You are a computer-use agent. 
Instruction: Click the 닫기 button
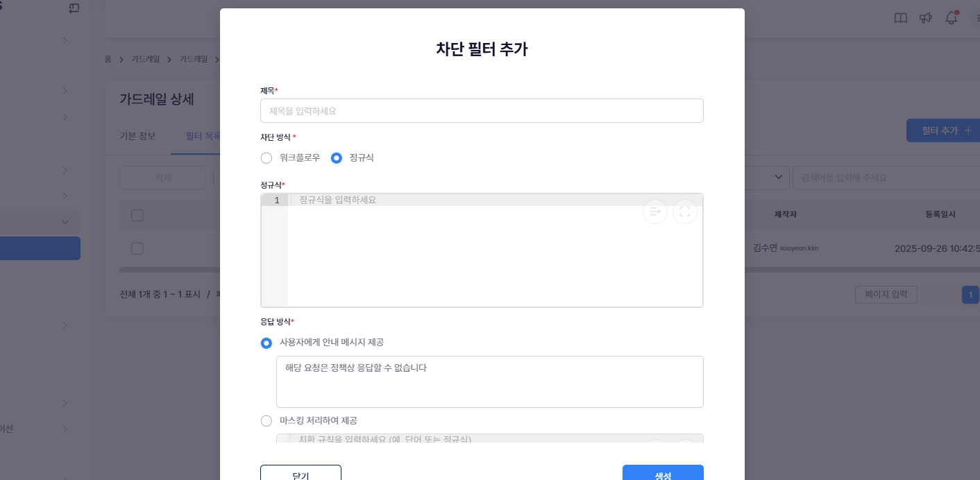301,473
